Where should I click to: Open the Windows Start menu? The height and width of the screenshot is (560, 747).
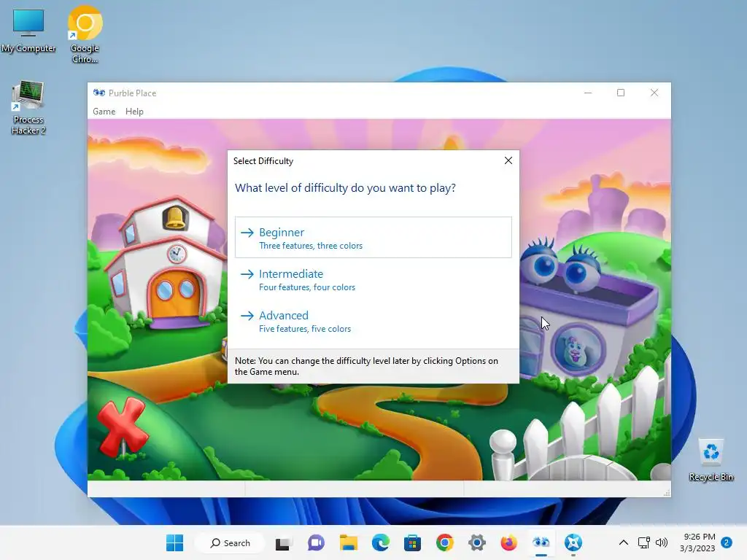point(174,542)
